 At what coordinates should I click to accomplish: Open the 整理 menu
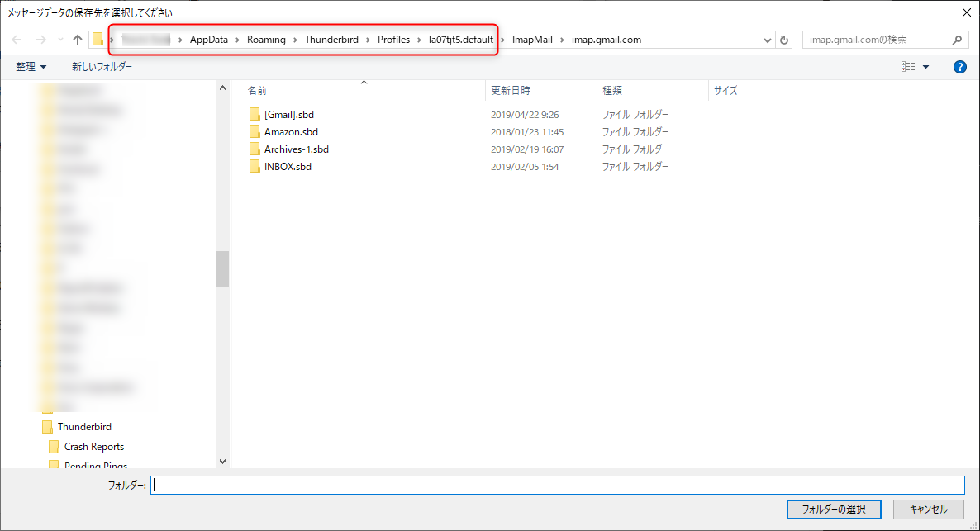pyautogui.click(x=31, y=66)
